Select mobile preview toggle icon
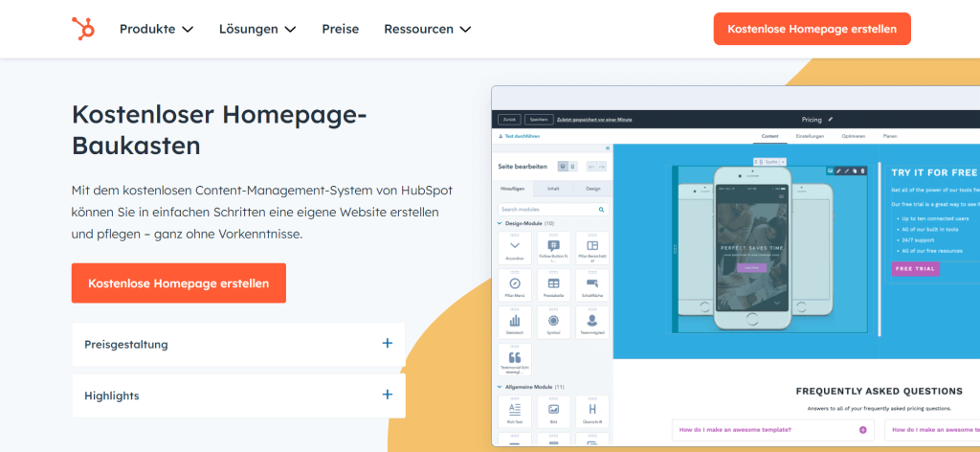Screen dimensions: 980x452 click(x=573, y=167)
